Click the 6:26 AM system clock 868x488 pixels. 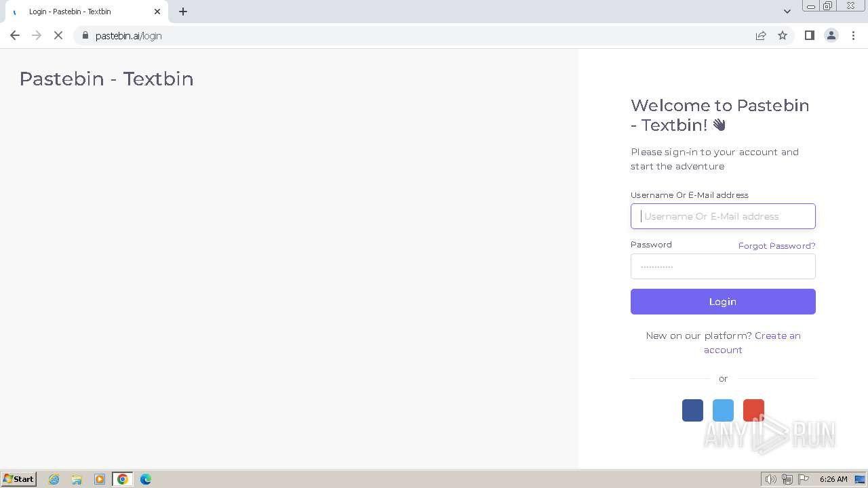(x=833, y=479)
